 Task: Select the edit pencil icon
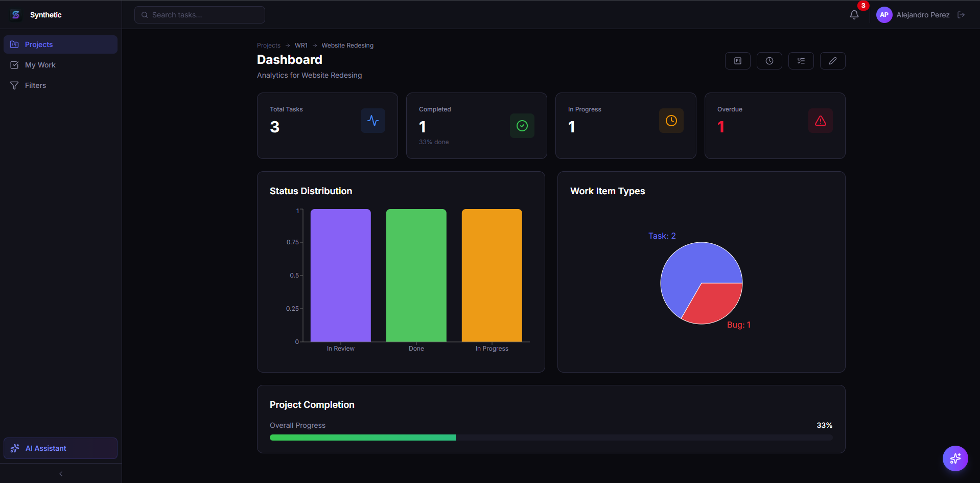tap(832, 60)
